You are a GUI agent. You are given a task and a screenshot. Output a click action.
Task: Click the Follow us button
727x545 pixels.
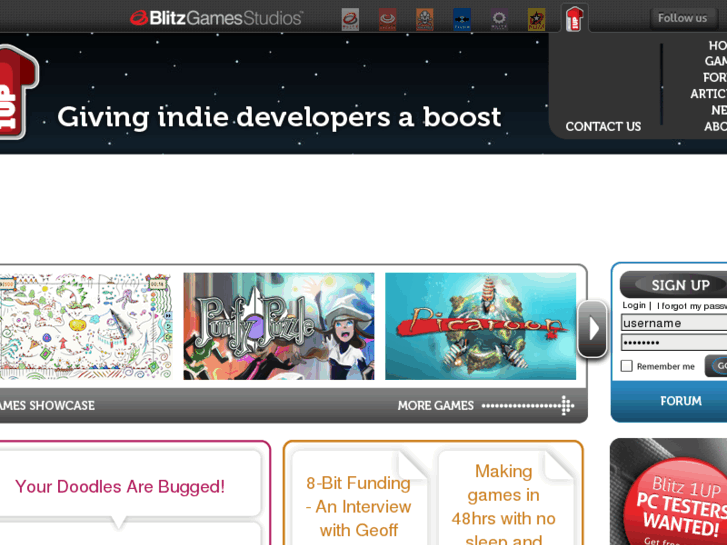682,18
